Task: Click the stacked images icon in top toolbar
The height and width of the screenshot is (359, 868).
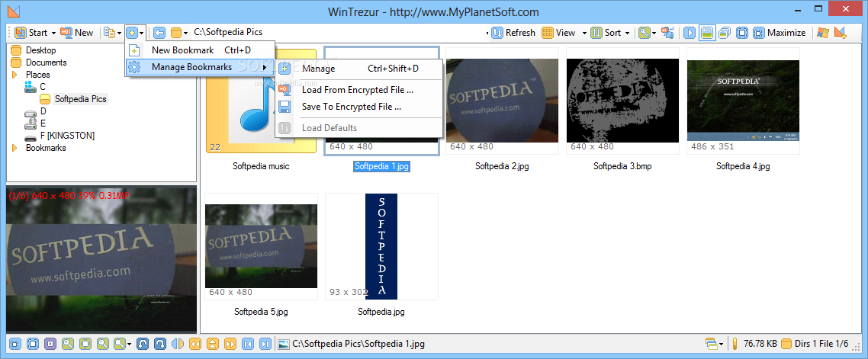Action: click(x=724, y=33)
